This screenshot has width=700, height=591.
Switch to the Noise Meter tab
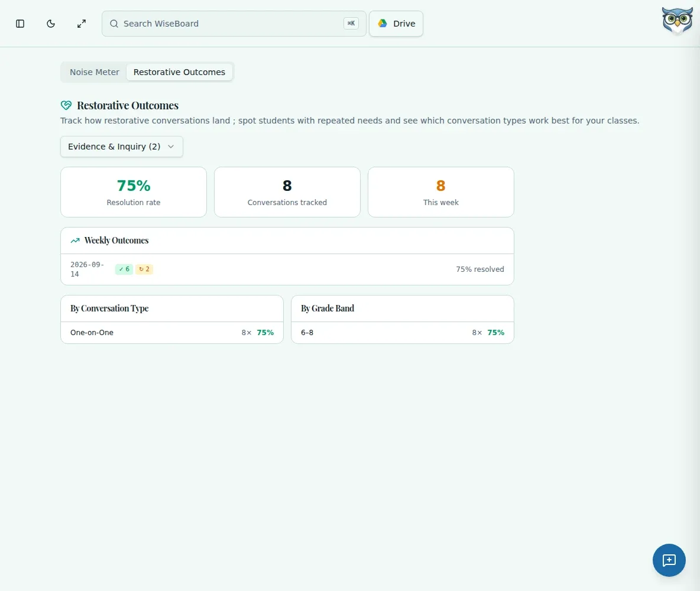(95, 72)
